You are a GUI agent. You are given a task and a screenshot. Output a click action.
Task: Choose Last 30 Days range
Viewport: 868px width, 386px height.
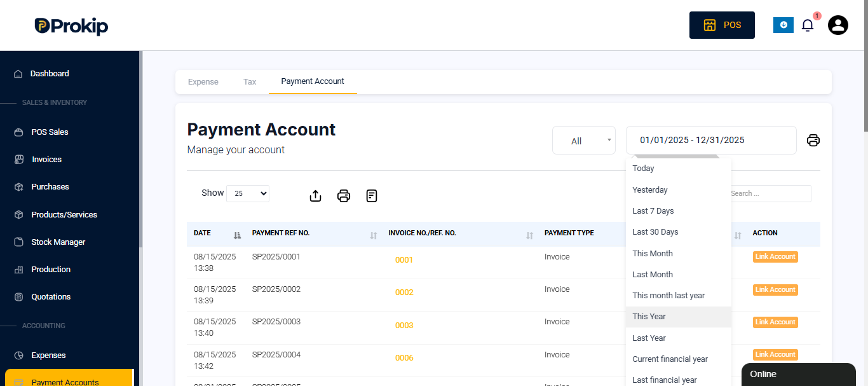(679, 232)
